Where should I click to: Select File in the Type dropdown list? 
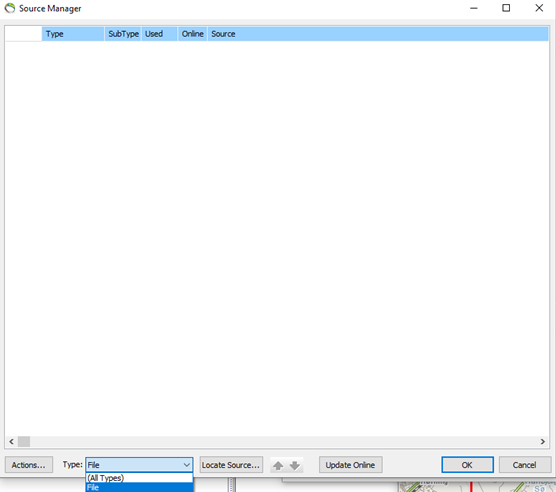139,487
